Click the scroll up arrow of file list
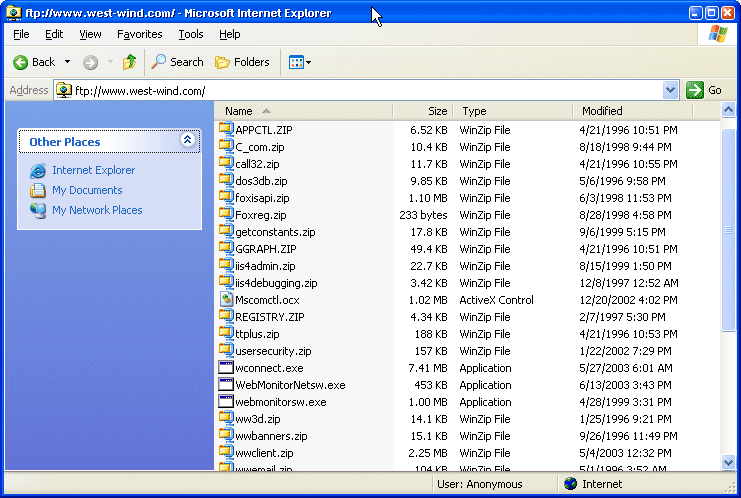The height and width of the screenshot is (498, 741). pos(728,110)
